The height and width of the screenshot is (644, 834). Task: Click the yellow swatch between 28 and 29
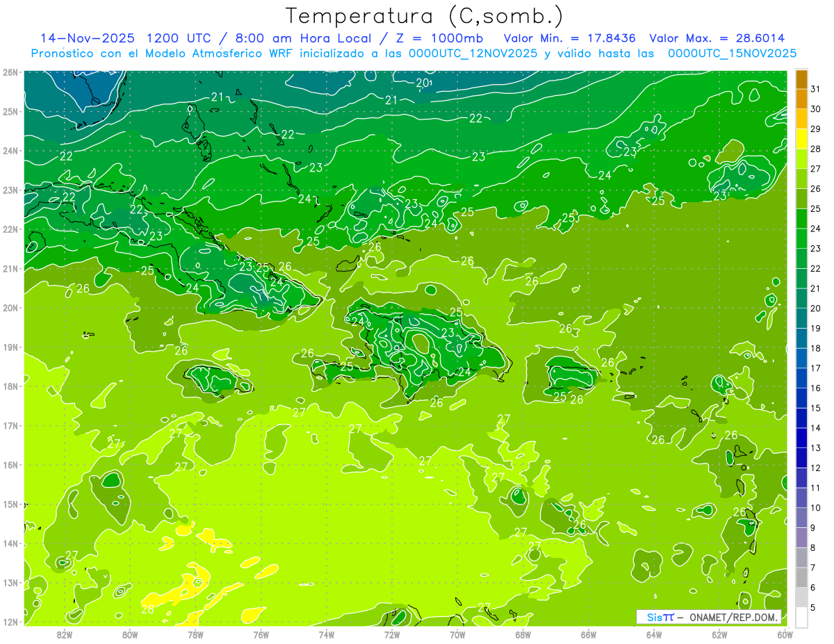tap(801, 139)
